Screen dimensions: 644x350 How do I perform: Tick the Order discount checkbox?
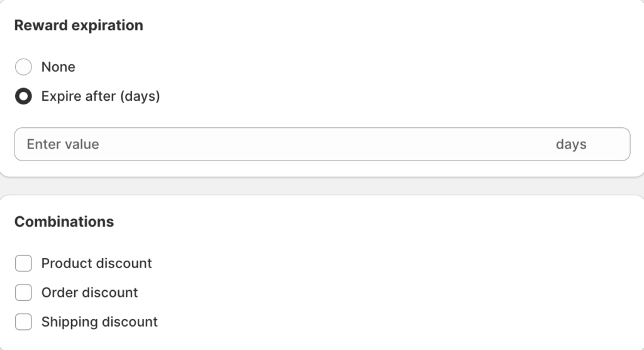coord(23,293)
